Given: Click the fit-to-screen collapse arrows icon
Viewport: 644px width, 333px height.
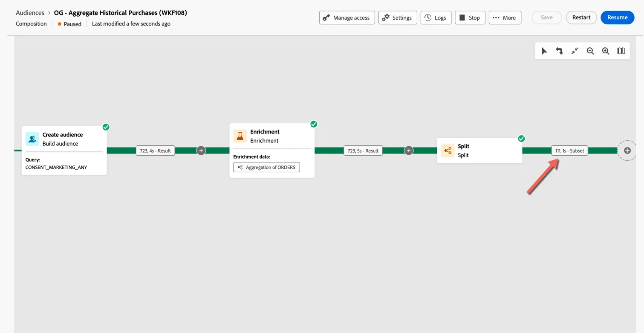Looking at the screenshot, I should coord(575,51).
